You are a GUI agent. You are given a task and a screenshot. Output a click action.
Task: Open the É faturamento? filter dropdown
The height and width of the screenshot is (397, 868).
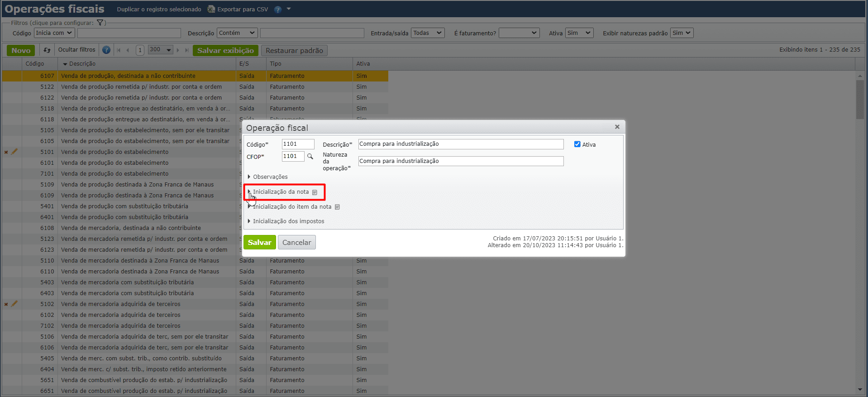tap(519, 33)
